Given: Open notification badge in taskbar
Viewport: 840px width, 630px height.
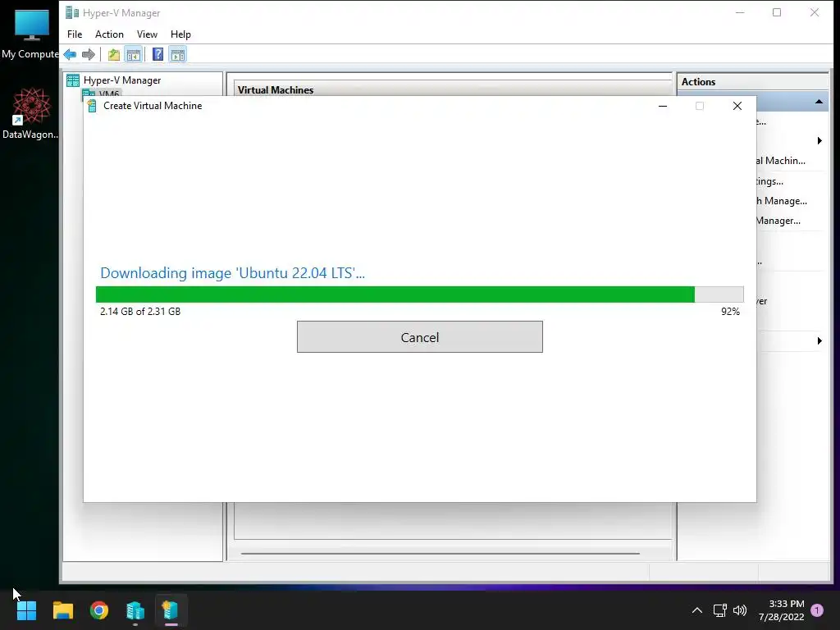Looking at the screenshot, I should tap(817, 610).
